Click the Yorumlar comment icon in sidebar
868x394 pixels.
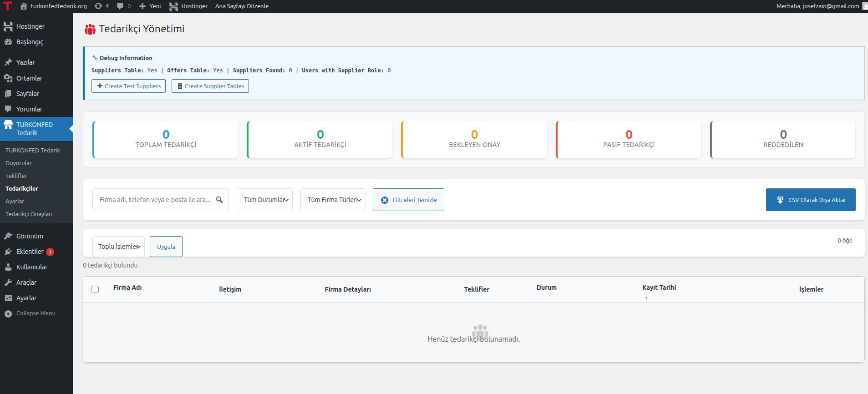(x=8, y=109)
